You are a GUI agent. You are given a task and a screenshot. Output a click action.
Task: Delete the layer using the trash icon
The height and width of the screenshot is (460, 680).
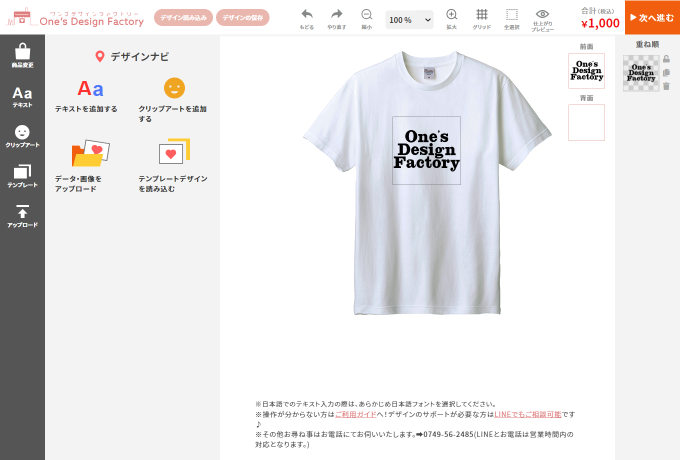coord(667,86)
